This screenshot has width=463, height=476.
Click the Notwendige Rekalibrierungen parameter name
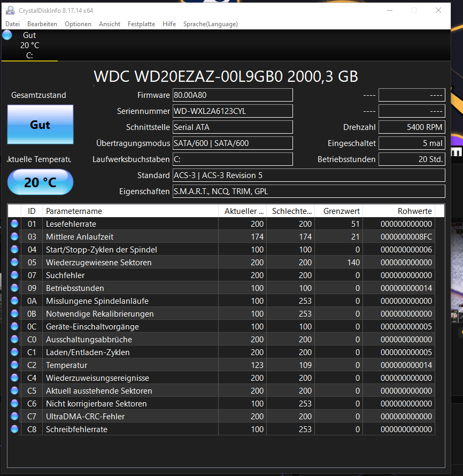[x=99, y=314]
